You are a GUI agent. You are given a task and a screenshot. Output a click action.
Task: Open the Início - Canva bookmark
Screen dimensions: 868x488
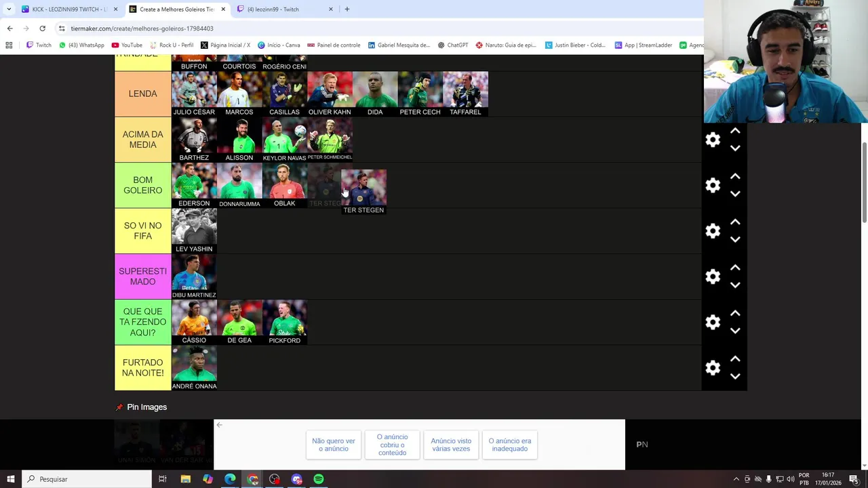tap(279, 45)
